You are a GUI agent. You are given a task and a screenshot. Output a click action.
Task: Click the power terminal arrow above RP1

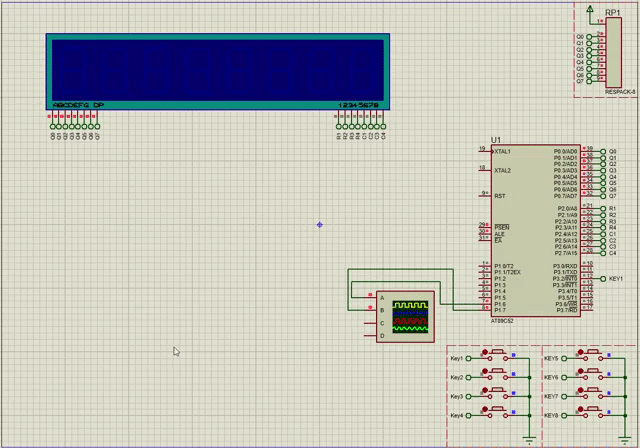[590, 9]
